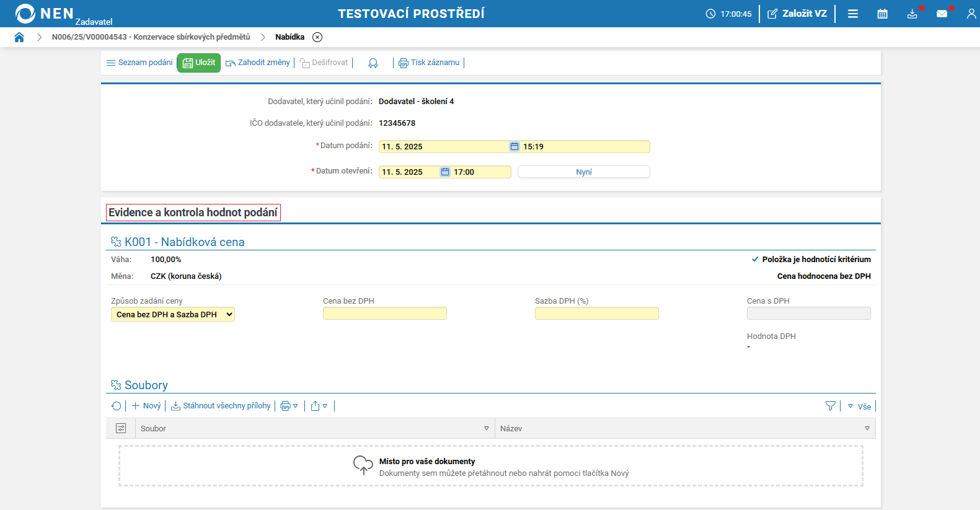Click Tisk záznamu print option
The width and height of the screenshot is (980, 510).
(x=429, y=63)
